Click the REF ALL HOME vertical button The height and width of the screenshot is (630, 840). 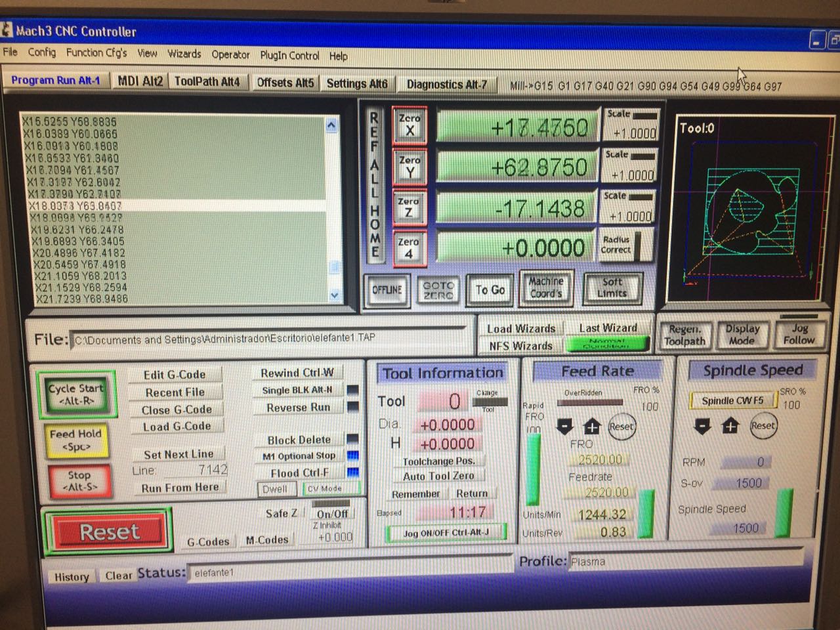pos(375,186)
